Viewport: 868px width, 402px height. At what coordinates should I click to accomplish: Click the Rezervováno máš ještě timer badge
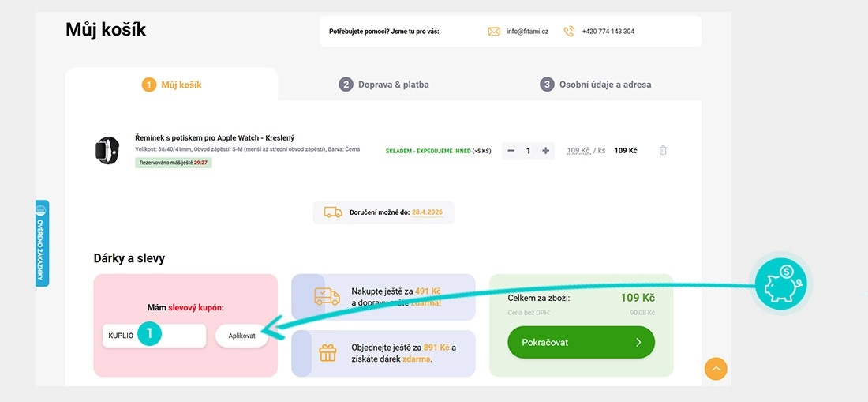(174, 163)
